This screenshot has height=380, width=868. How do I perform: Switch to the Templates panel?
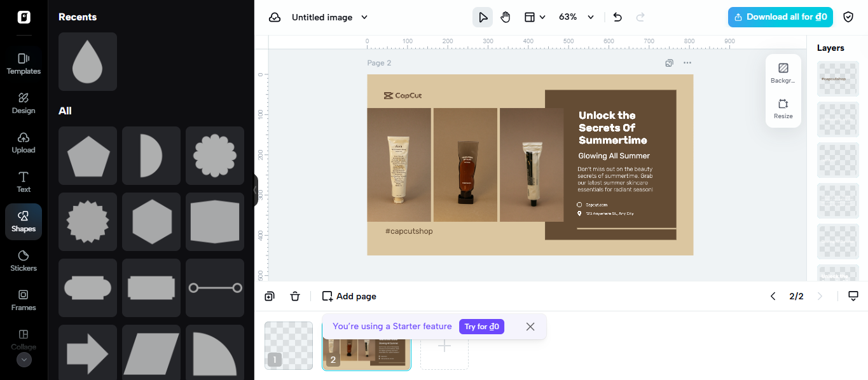click(23, 63)
